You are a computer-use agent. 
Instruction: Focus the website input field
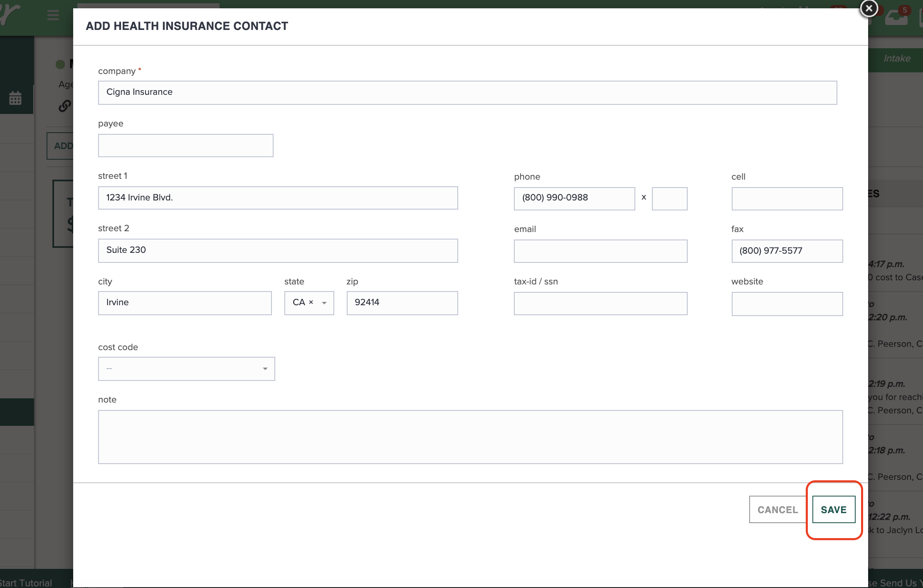tap(787, 304)
